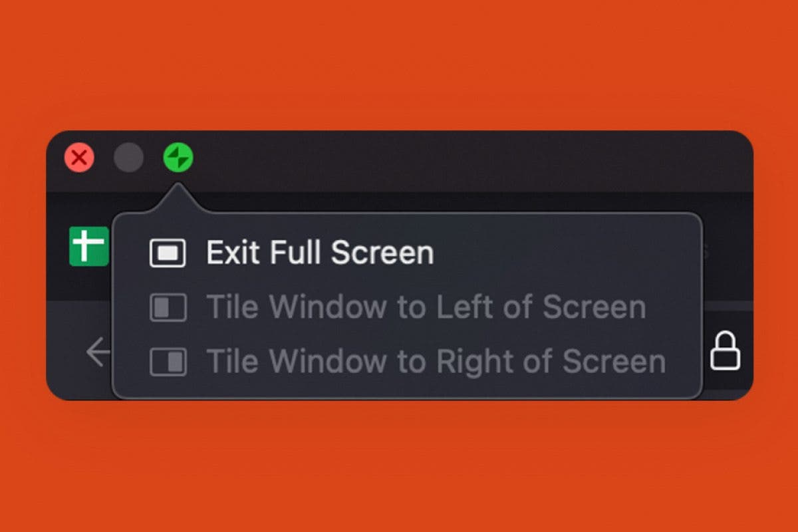Click the orange background below the window
This screenshot has height=532, width=798.
(x=399, y=465)
